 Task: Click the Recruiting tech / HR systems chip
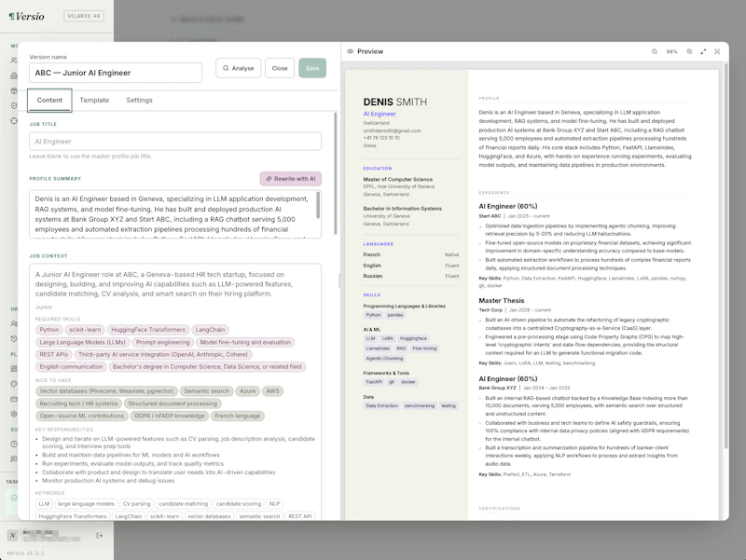pos(78,403)
